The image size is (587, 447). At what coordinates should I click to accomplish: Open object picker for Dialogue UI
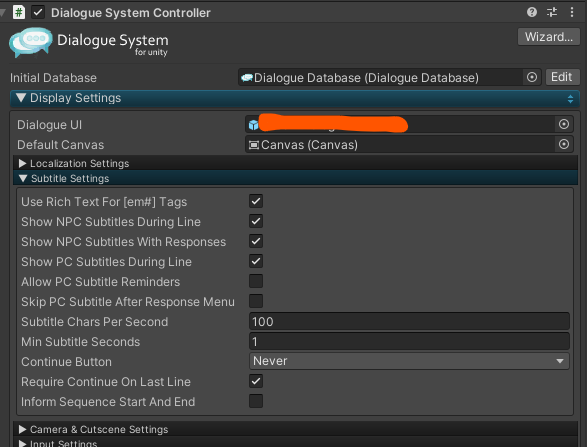564,124
